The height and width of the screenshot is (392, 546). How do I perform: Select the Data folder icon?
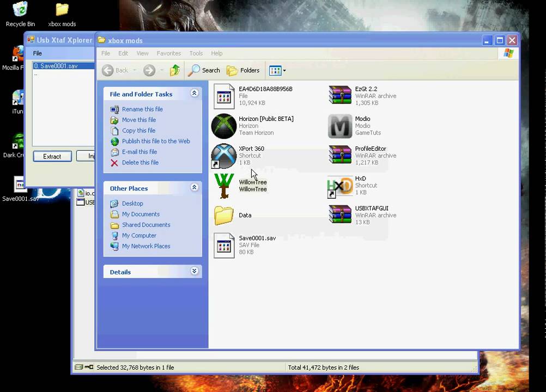click(223, 215)
